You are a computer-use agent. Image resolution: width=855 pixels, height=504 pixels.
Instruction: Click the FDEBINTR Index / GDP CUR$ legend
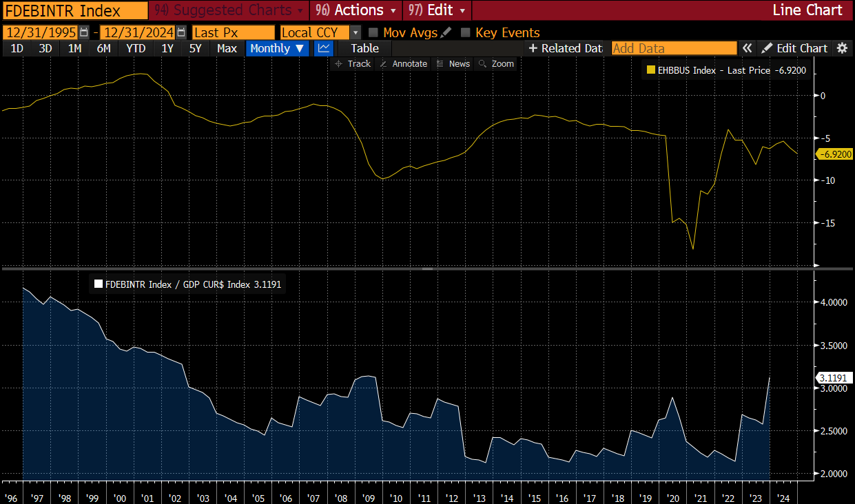point(187,283)
